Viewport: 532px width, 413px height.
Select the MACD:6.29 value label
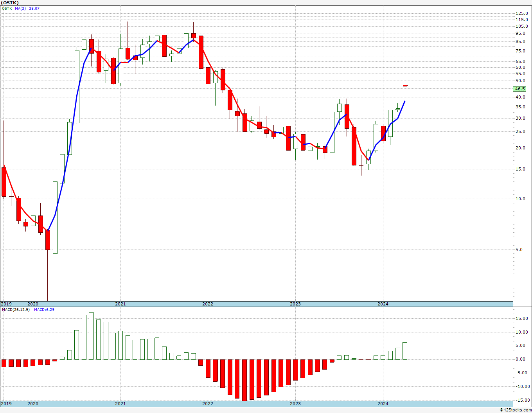point(44,310)
